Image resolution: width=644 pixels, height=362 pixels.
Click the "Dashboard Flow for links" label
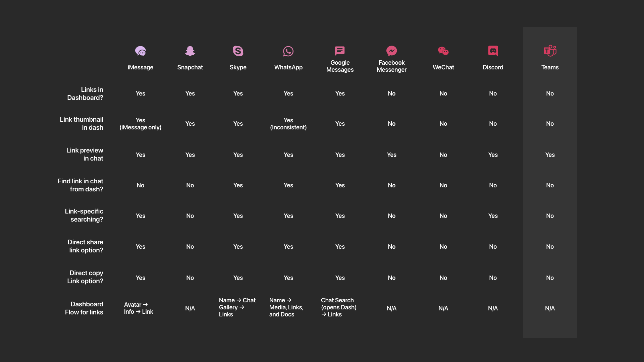point(84,308)
